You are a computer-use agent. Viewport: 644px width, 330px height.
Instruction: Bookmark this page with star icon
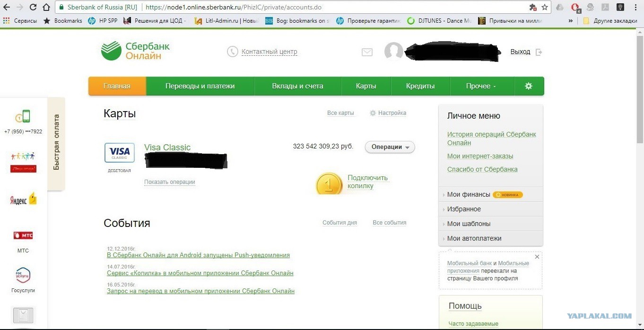pyautogui.click(x=545, y=7)
